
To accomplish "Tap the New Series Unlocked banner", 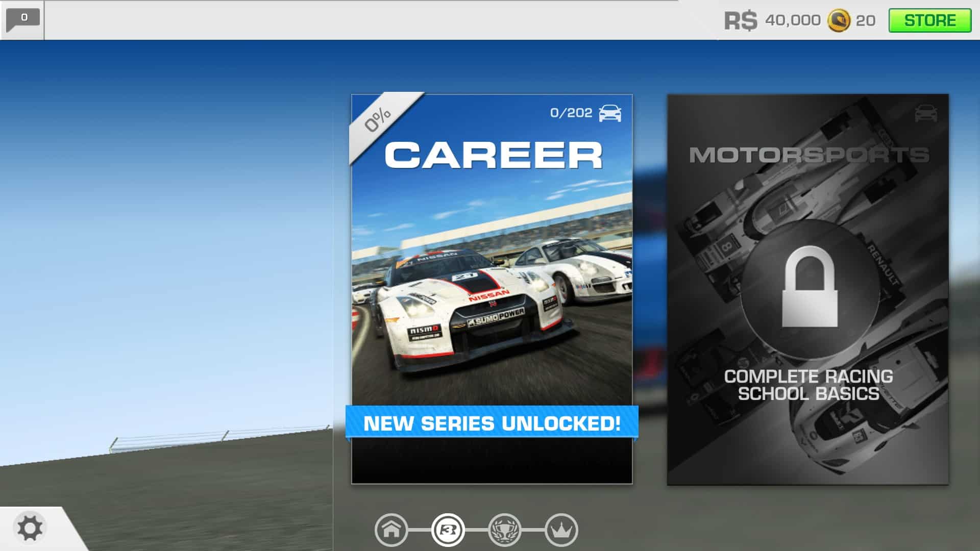I will click(x=492, y=423).
